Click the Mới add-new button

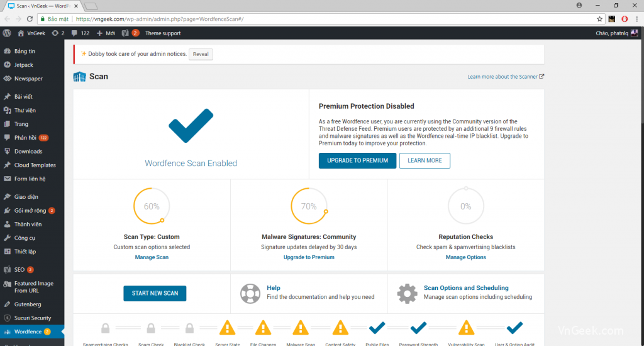106,33
